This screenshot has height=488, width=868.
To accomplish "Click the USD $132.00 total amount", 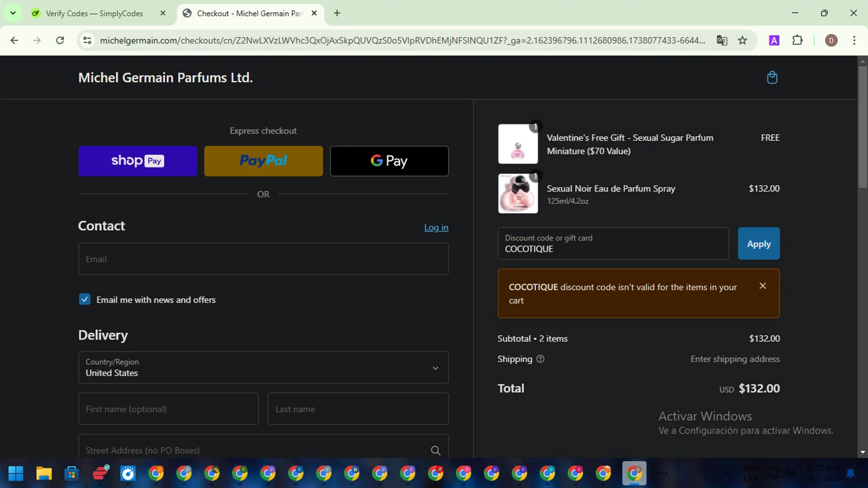I will pyautogui.click(x=749, y=388).
